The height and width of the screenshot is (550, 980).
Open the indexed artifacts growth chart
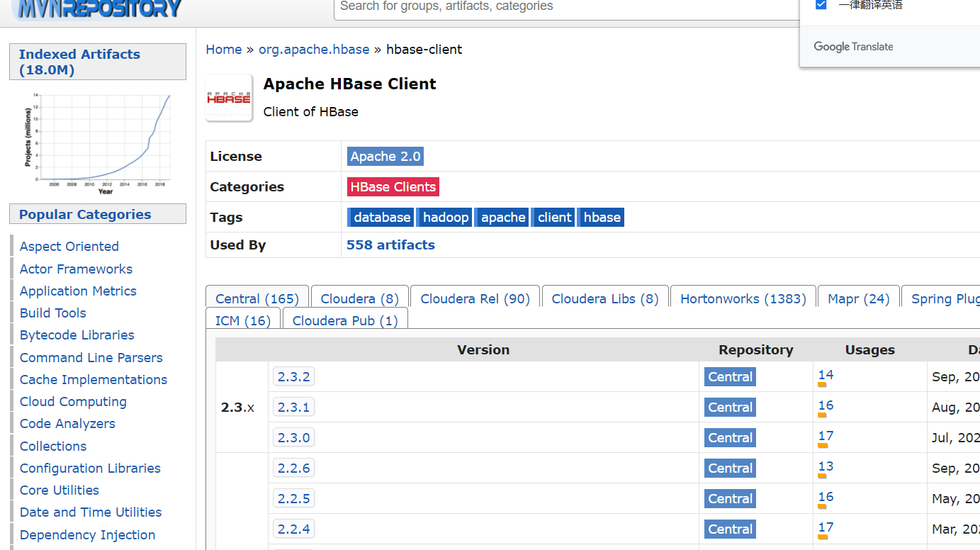(x=98, y=143)
